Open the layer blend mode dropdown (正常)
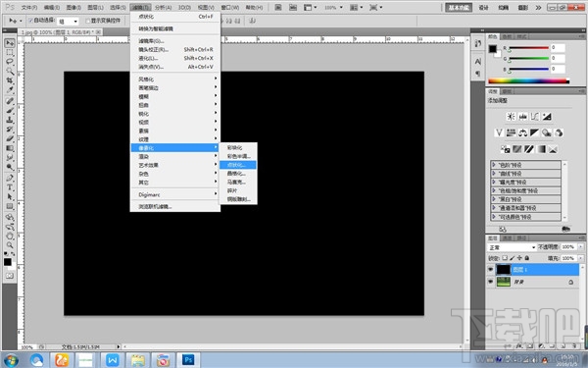The image size is (588, 368). tap(512, 247)
